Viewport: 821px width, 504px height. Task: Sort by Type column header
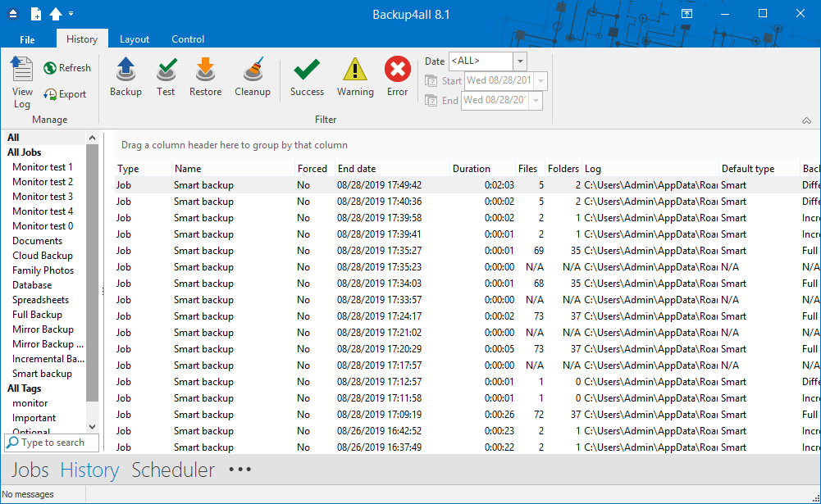(144, 169)
